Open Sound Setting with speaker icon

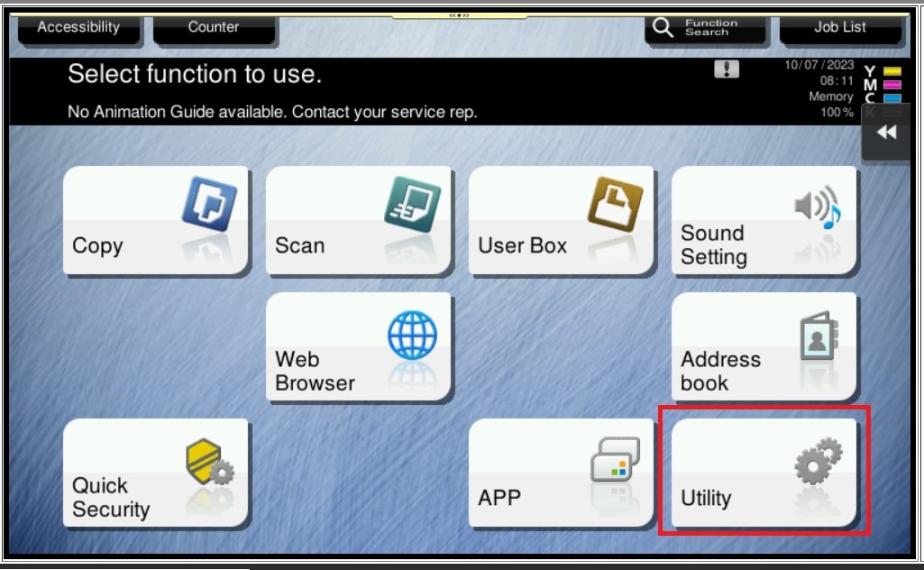point(764,221)
